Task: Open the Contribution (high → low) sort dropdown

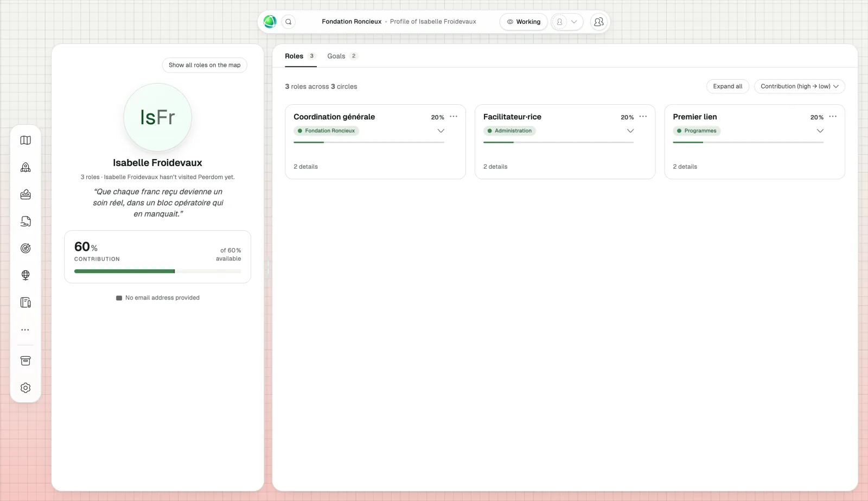Action: [x=800, y=86]
